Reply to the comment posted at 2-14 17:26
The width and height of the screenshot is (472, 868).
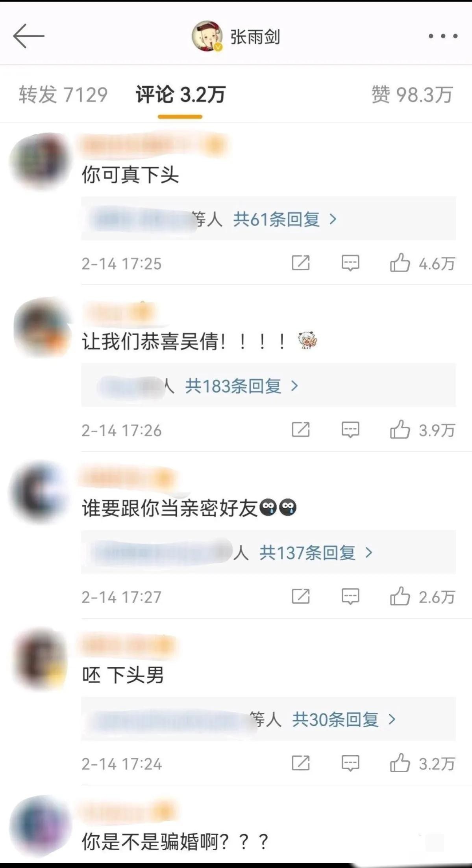350,429
